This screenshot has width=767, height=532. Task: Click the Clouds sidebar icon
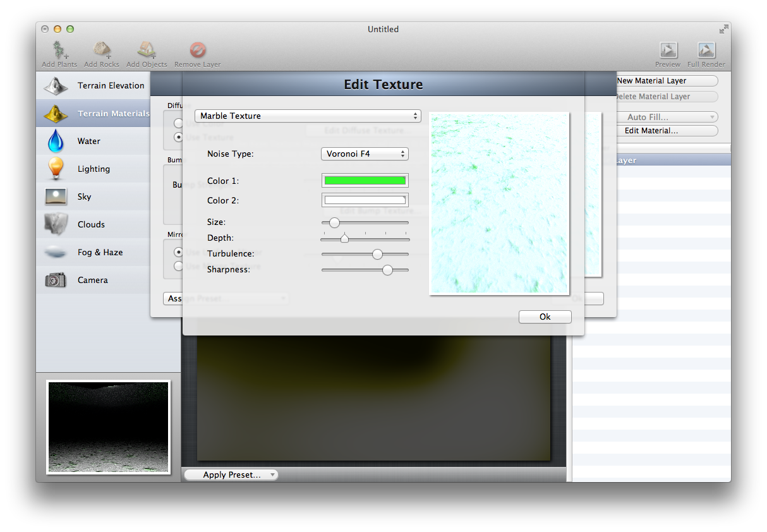coord(56,224)
